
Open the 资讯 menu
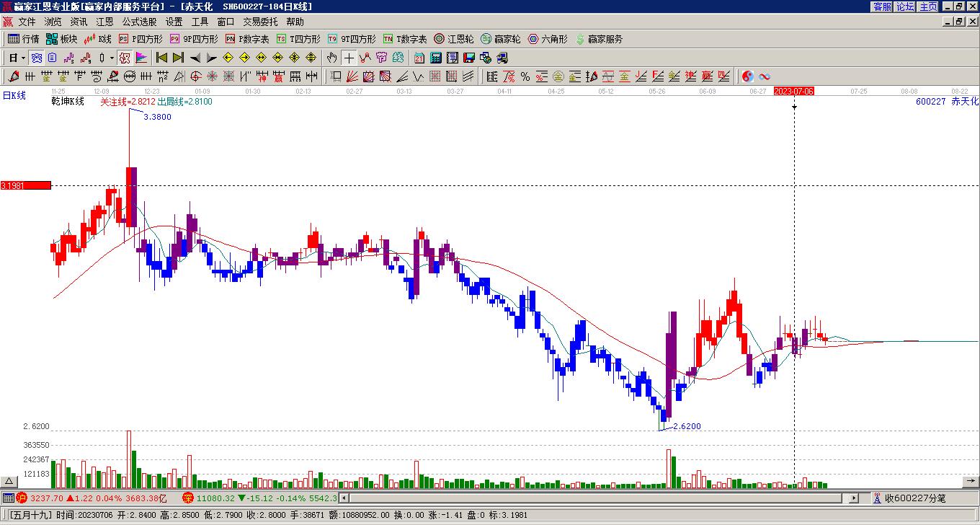coord(79,22)
